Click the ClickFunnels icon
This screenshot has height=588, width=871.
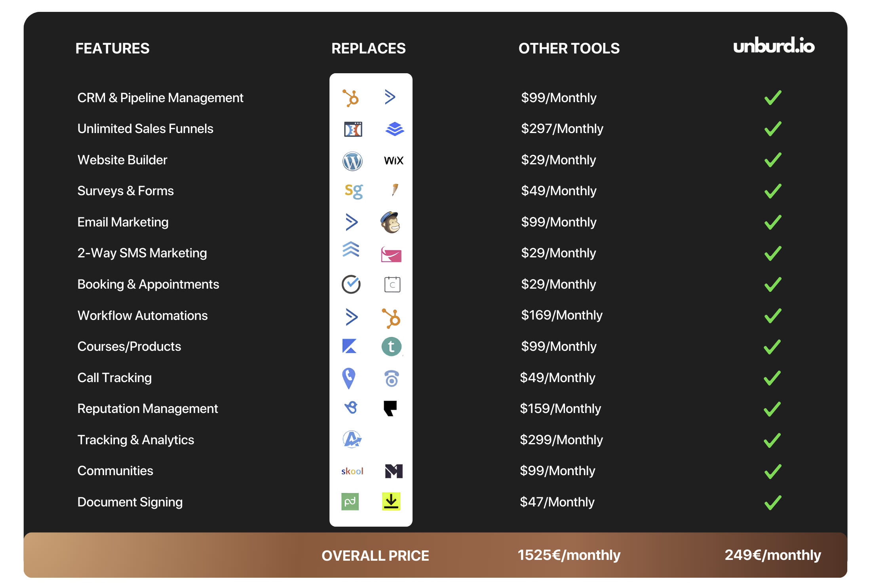pyautogui.click(x=353, y=129)
